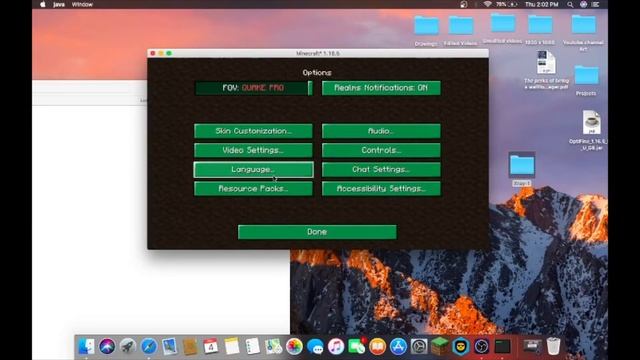Screen dimensions: 640x360
Task: Open the Siri menu bar icon
Action: point(583,4)
